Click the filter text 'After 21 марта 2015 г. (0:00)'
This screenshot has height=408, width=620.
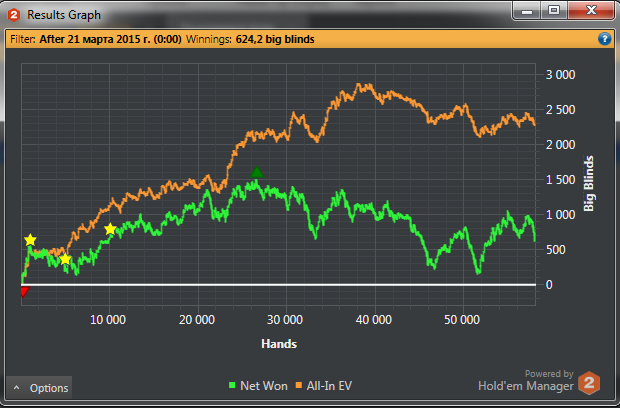(110, 39)
